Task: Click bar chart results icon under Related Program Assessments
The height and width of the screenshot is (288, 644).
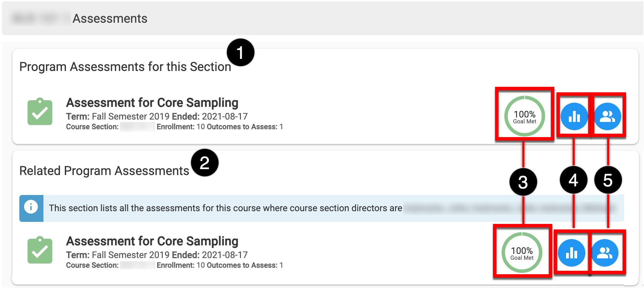Action: [x=571, y=253]
